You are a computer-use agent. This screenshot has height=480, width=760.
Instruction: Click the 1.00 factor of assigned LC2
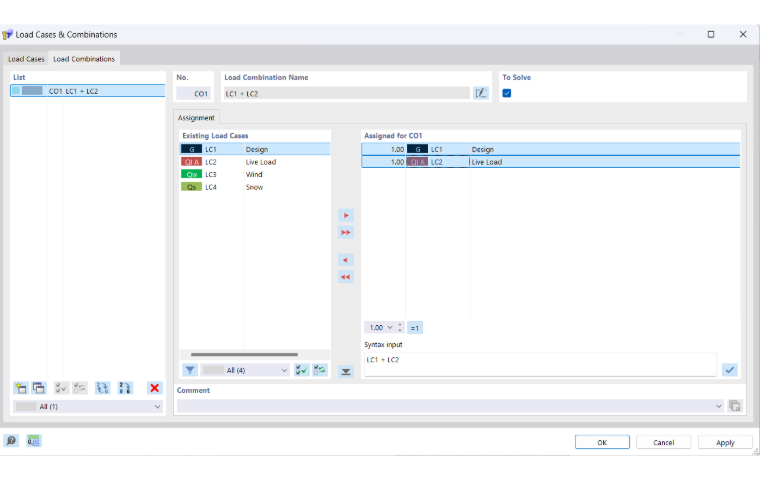click(x=397, y=162)
